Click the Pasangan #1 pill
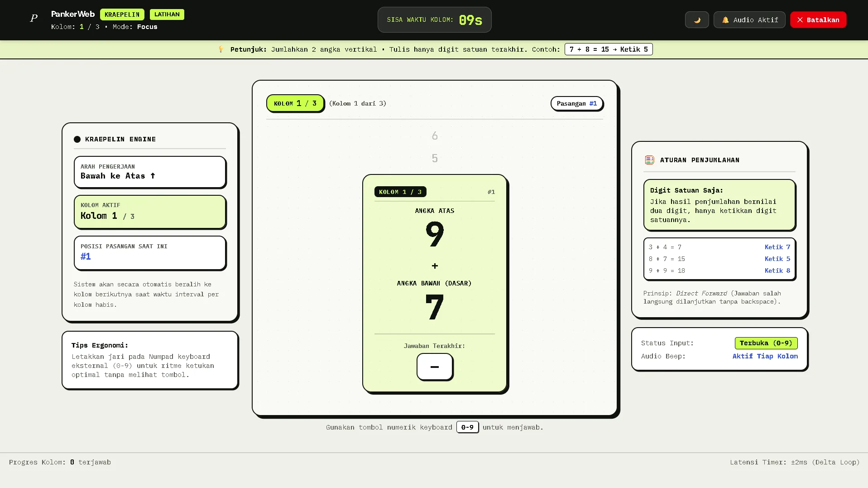The width and height of the screenshot is (868, 488). tap(577, 104)
